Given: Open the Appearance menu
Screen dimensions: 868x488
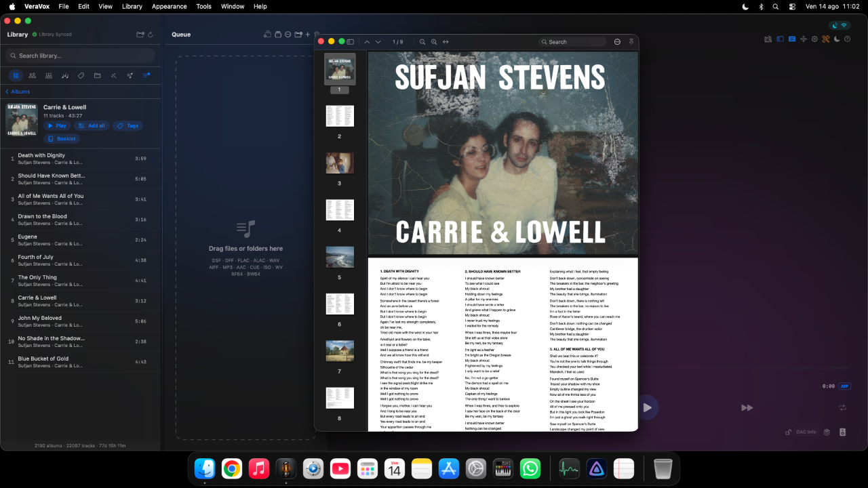Looking at the screenshot, I should point(169,6).
